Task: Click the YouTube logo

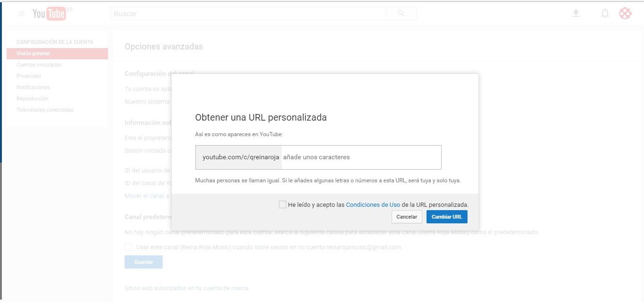Action: [x=49, y=14]
